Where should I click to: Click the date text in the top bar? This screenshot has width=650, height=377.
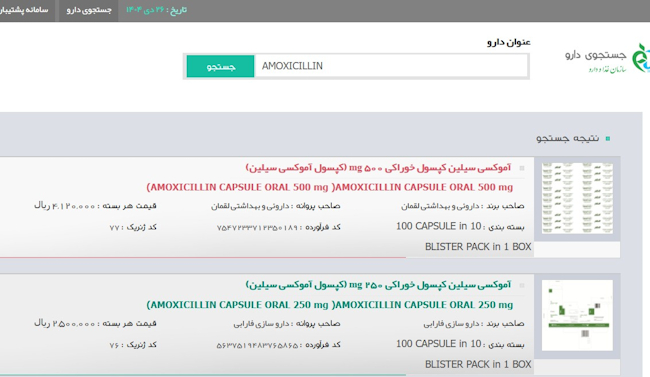pos(156,10)
